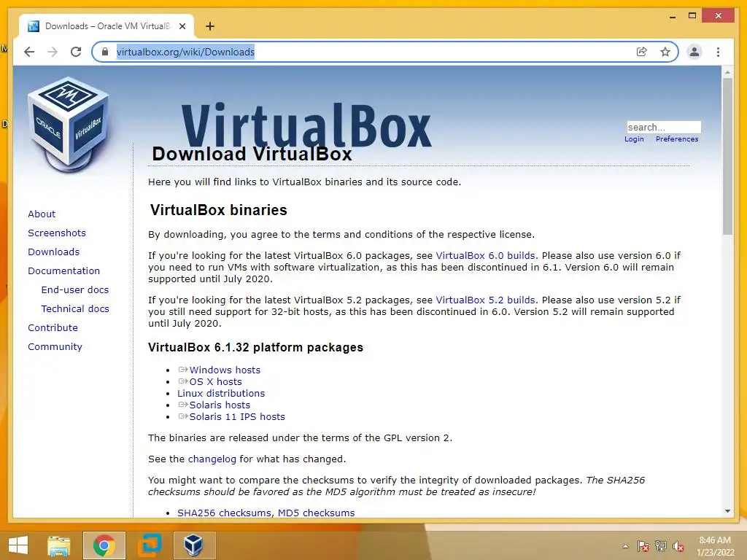Follow the VirtualBox 6.0 builds link

(x=485, y=256)
